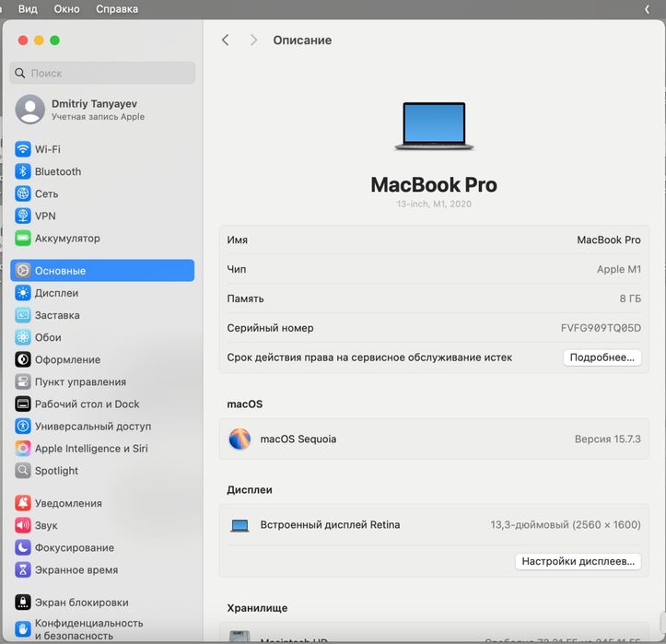Open Оформление appearance icon
The width and height of the screenshot is (666, 644).
(x=22, y=359)
